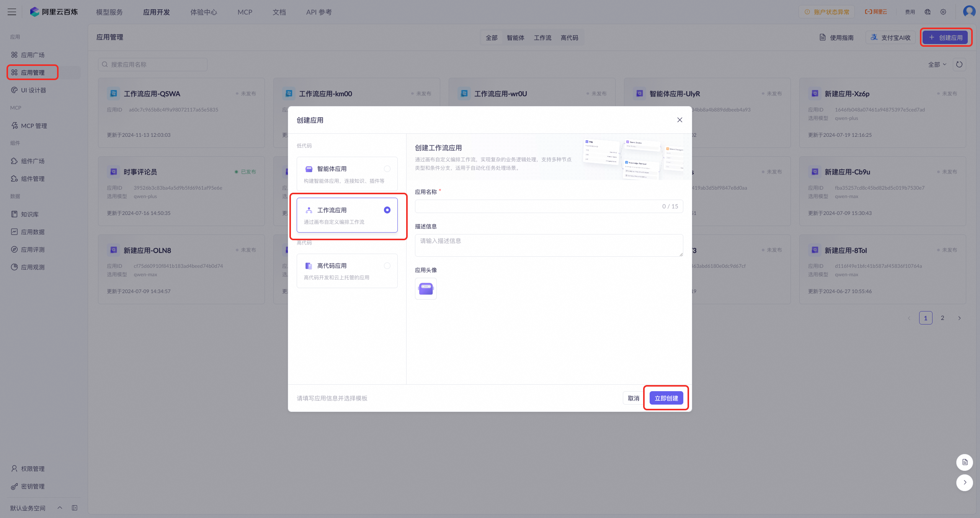Click the language globe icon

[x=928, y=12]
